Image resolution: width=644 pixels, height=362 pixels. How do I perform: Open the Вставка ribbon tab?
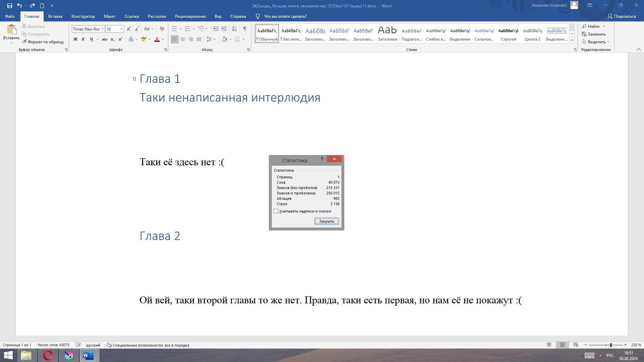pyautogui.click(x=55, y=16)
